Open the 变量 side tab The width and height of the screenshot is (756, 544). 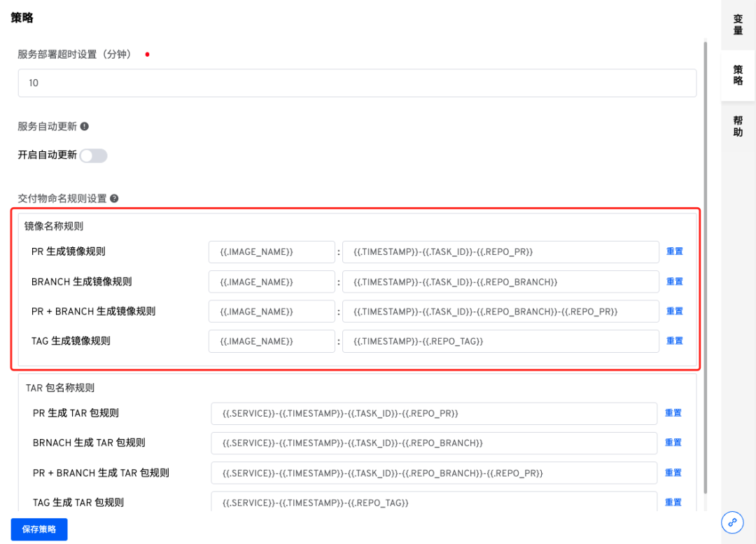pos(738,25)
